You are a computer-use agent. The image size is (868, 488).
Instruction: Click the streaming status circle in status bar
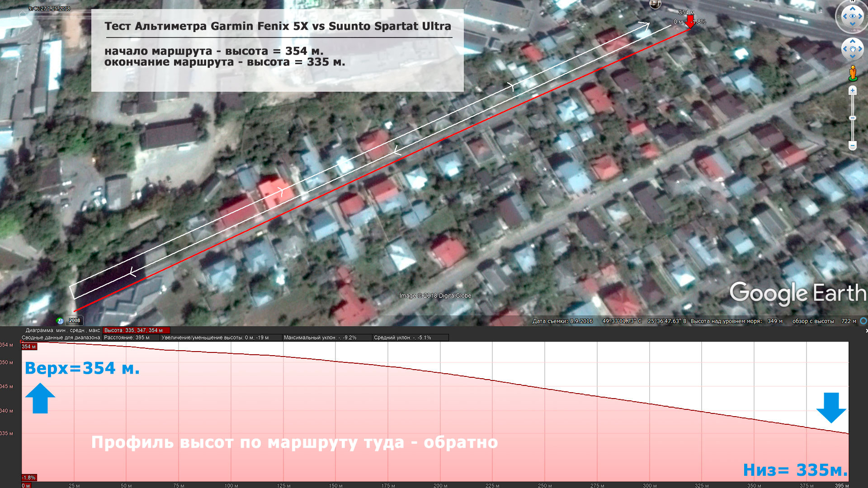click(x=863, y=321)
